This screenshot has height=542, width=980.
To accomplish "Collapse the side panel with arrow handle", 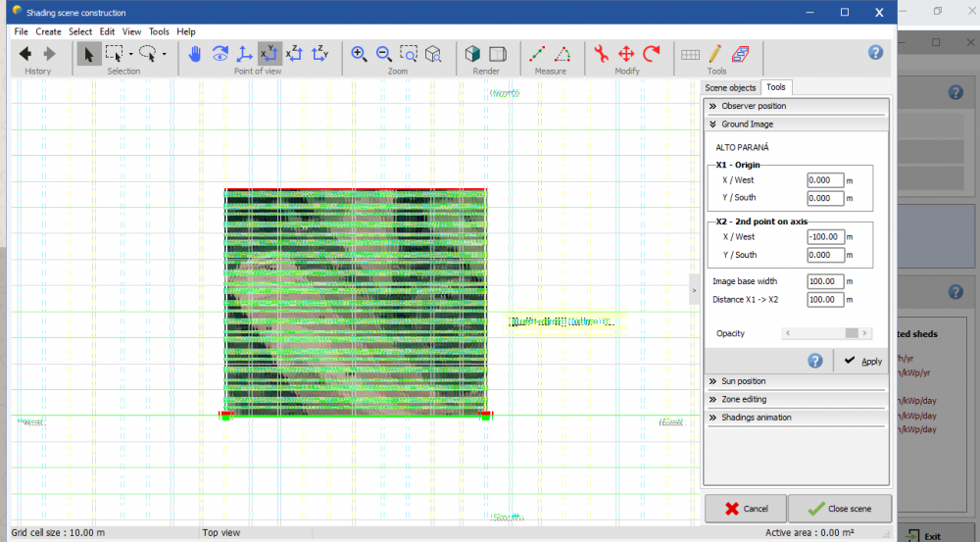I will [x=694, y=290].
